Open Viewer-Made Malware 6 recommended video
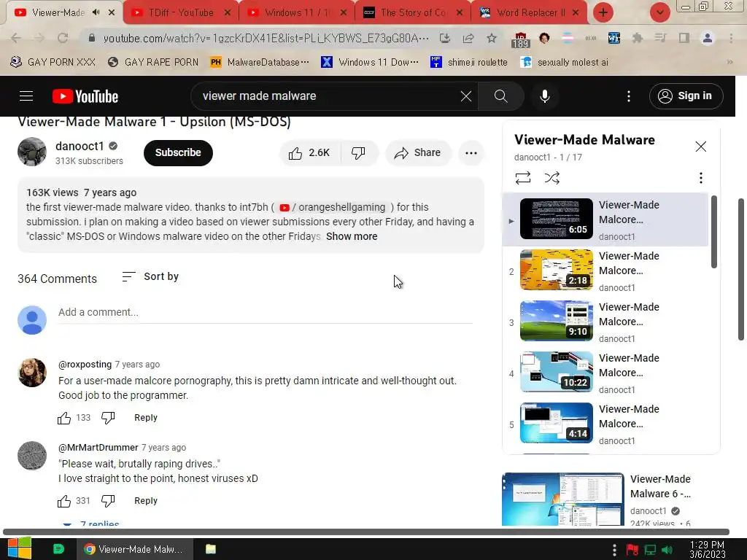The image size is (747, 560). tap(562, 499)
